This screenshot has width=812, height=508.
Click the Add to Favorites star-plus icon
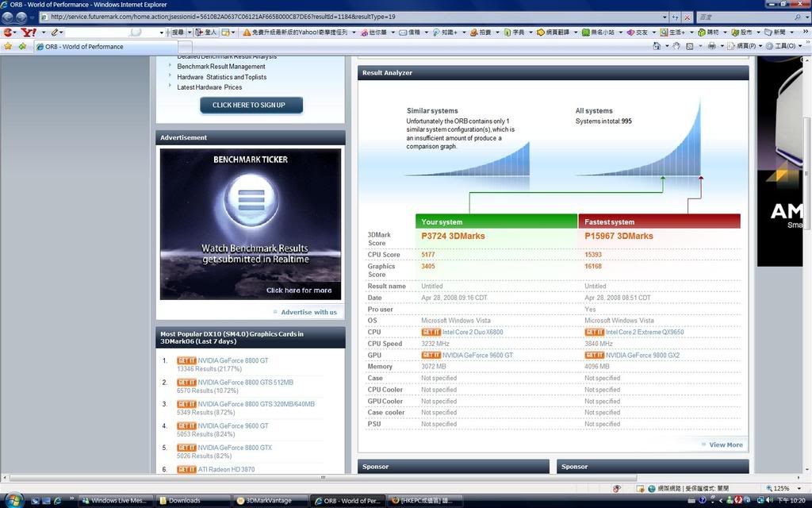[x=22, y=46]
